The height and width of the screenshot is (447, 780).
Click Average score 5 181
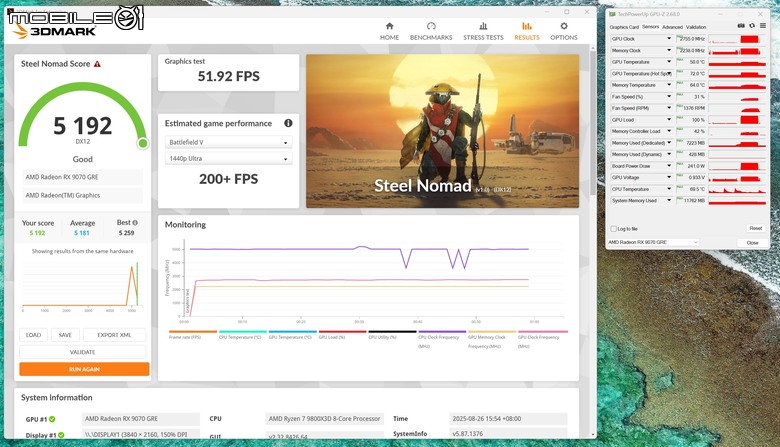(x=82, y=233)
